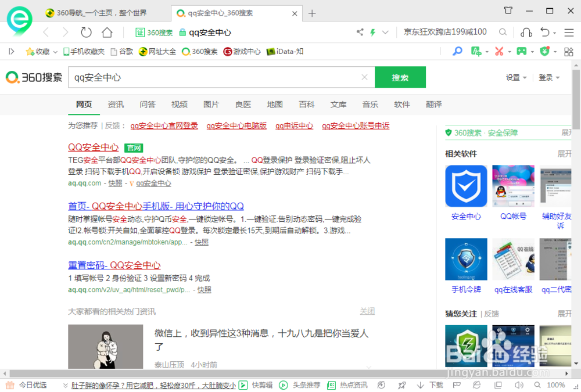This screenshot has height=392, width=581.
Task: Close the qq安全中心_360搜索 tab
Action: (295, 13)
